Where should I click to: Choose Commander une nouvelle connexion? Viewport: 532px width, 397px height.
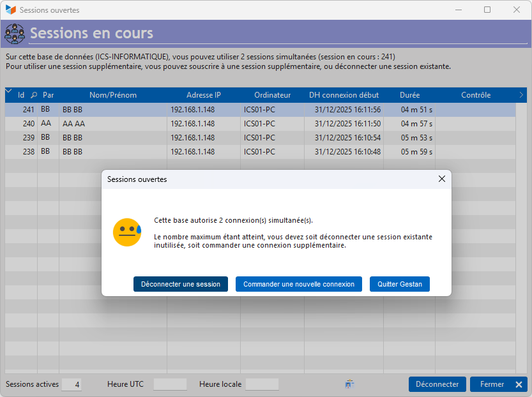click(299, 284)
